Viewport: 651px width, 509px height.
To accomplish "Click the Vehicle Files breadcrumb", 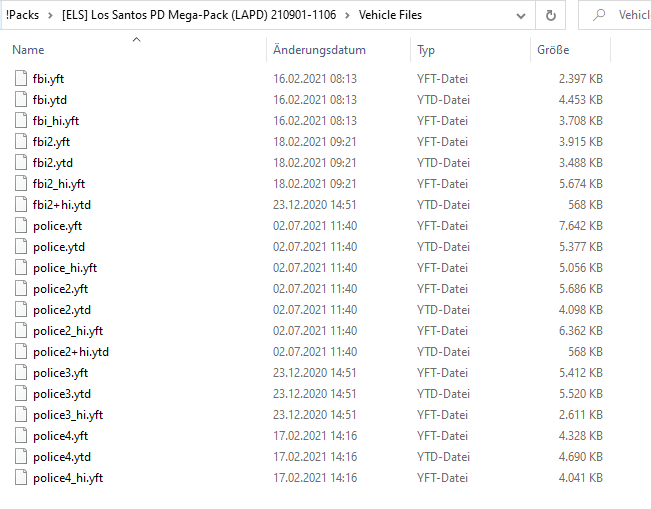I will (x=390, y=15).
